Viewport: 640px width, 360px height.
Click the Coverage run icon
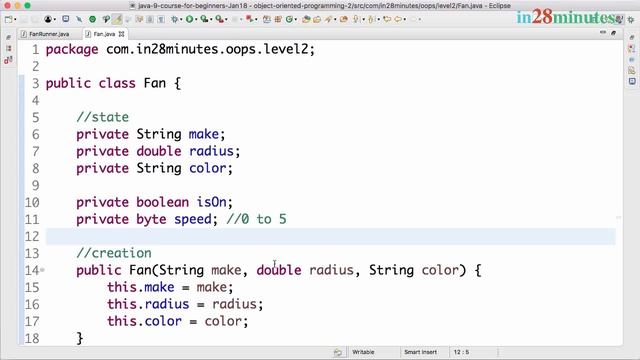pyautogui.click(x=204, y=19)
